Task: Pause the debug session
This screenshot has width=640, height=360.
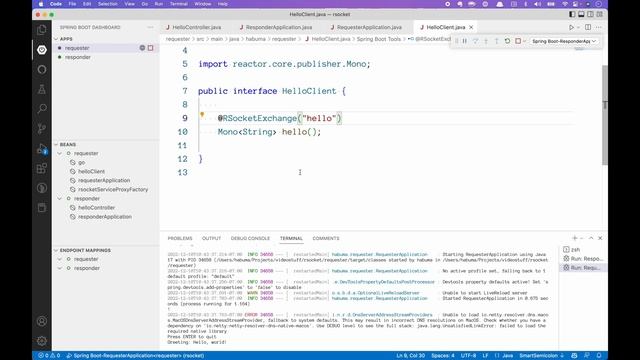Action: click(x=464, y=41)
